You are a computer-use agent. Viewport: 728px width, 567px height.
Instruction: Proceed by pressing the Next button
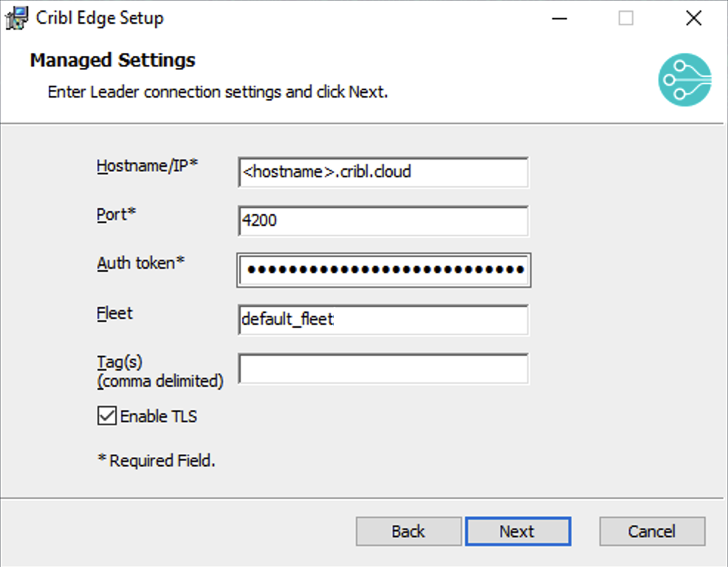(x=517, y=532)
